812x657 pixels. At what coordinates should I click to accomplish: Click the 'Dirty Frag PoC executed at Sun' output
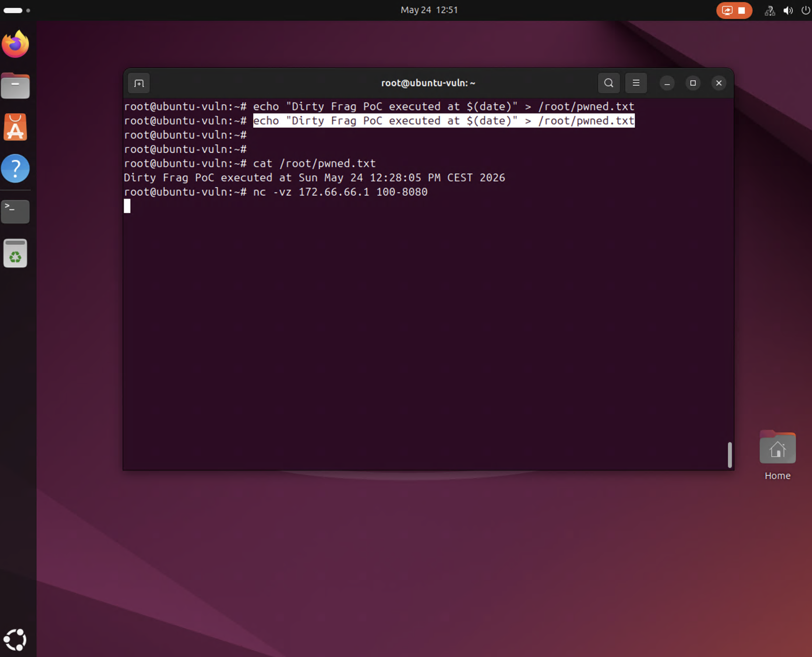pos(314,178)
